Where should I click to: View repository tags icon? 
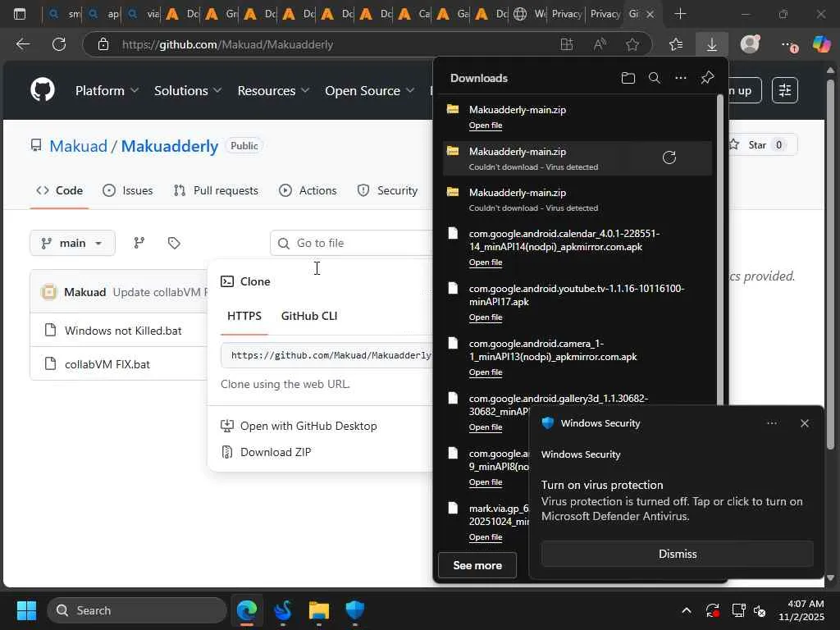(x=174, y=243)
